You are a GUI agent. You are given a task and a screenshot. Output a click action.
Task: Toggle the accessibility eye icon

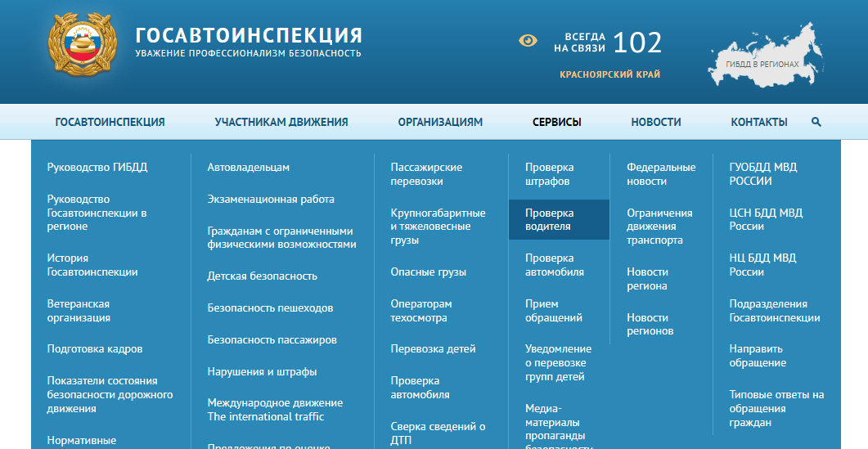pyautogui.click(x=528, y=40)
